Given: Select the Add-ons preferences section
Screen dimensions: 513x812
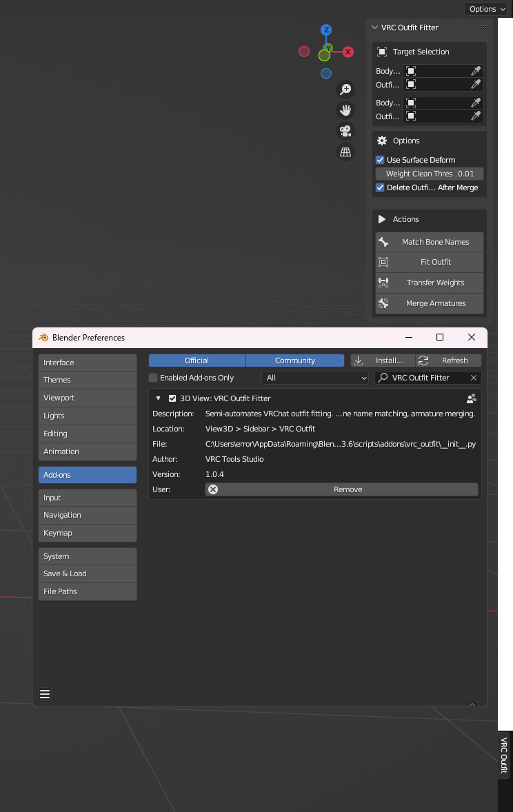Looking at the screenshot, I should coord(88,475).
